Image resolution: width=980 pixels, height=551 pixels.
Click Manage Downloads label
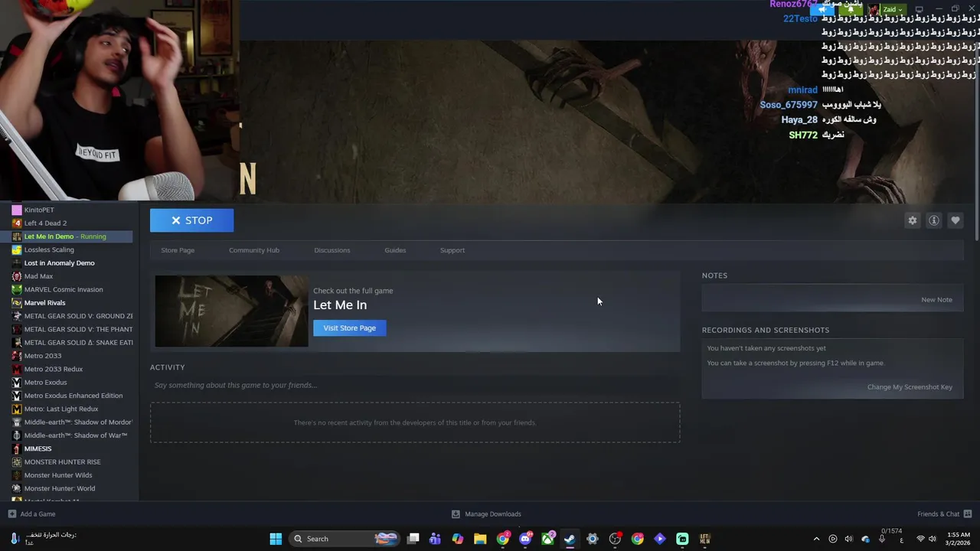(493, 514)
